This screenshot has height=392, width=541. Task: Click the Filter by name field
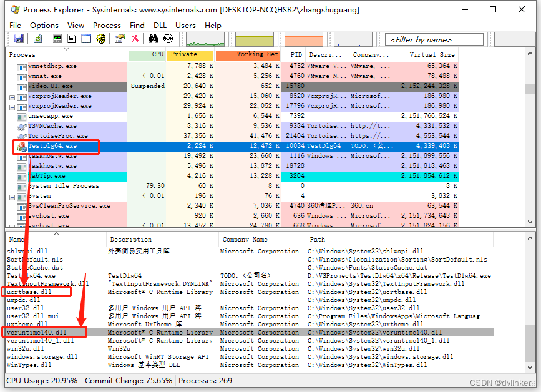pyautogui.click(x=434, y=39)
